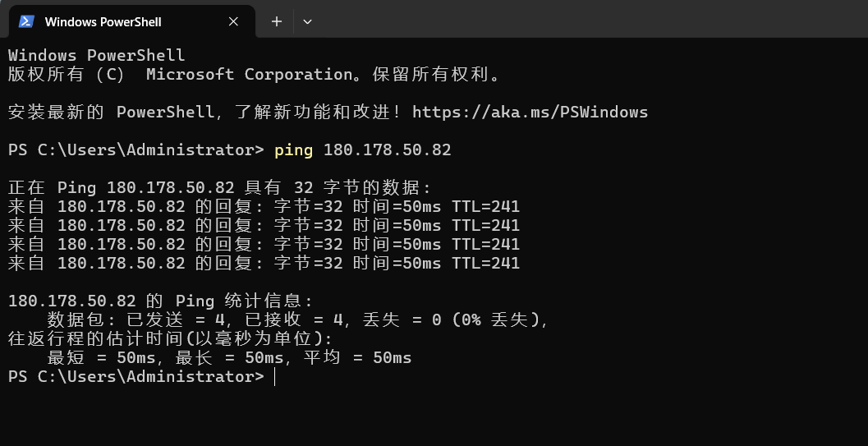Screen dimensions: 868x446
Task: Click the 已发送 = 4 packet statistics line
Action: pyautogui.click(x=297, y=320)
